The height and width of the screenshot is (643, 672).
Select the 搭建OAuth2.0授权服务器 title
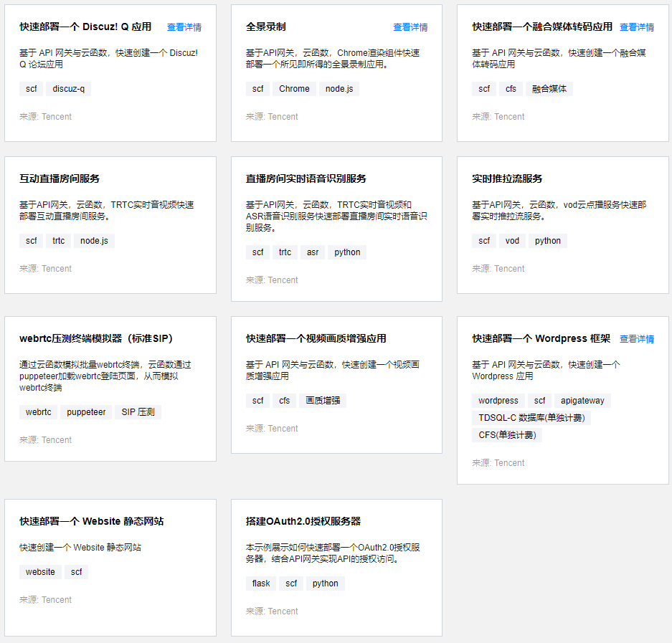pyautogui.click(x=303, y=521)
